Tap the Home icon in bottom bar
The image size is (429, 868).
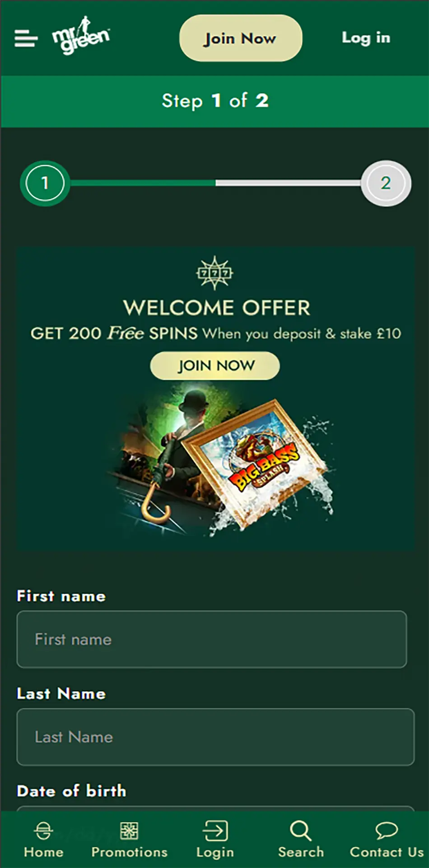tap(43, 831)
